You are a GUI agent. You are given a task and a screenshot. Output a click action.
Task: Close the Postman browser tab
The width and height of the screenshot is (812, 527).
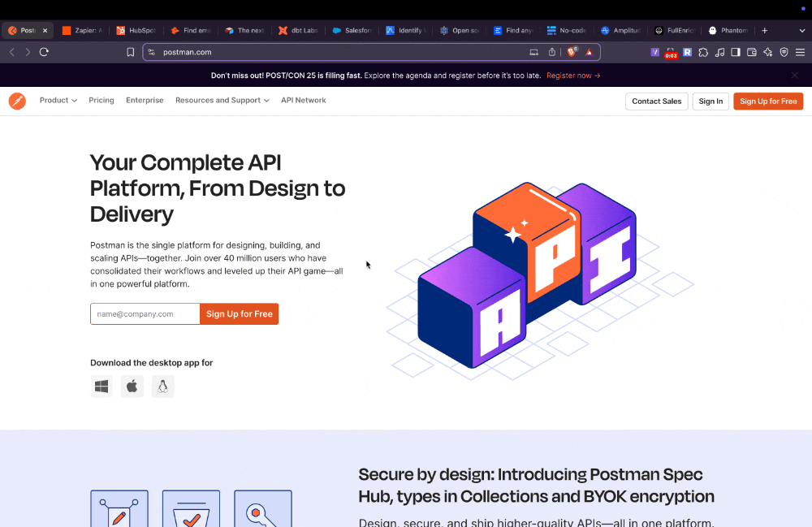tap(45, 31)
